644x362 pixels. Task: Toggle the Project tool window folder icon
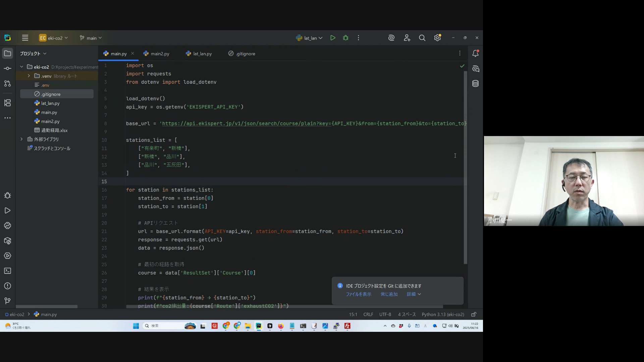pos(7,53)
